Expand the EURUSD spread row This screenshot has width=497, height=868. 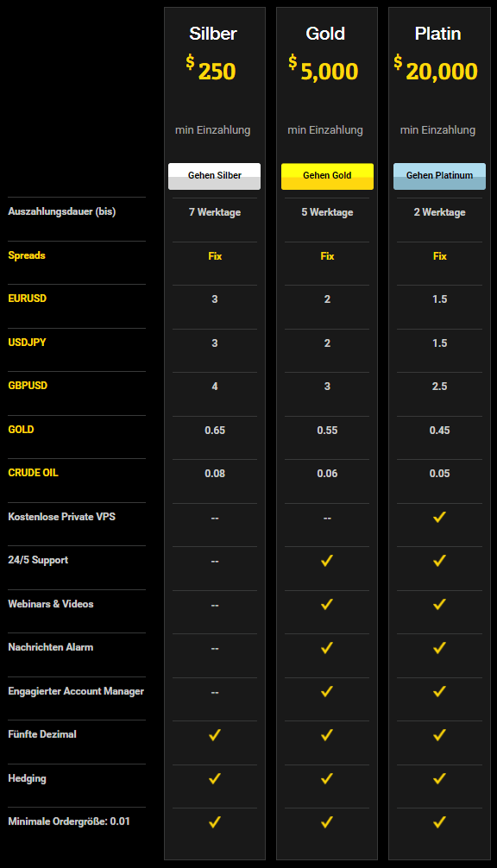point(27,298)
